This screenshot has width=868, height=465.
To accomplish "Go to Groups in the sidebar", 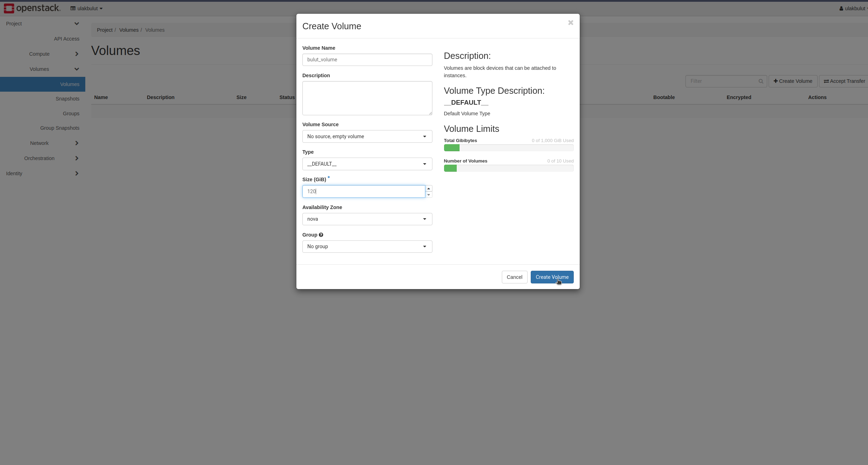I will (71, 114).
